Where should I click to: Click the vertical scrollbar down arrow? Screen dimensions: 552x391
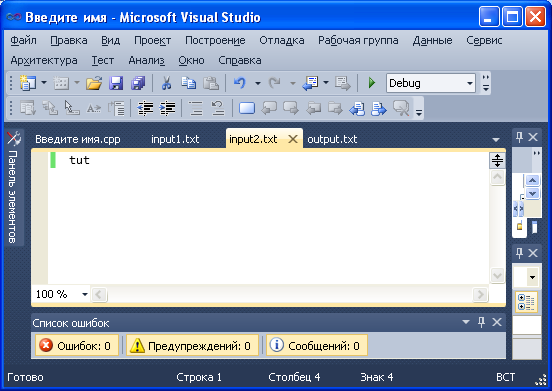(x=497, y=275)
